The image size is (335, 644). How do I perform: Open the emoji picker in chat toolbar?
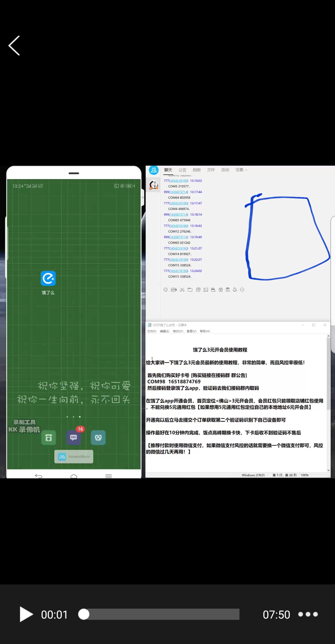coord(166,290)
